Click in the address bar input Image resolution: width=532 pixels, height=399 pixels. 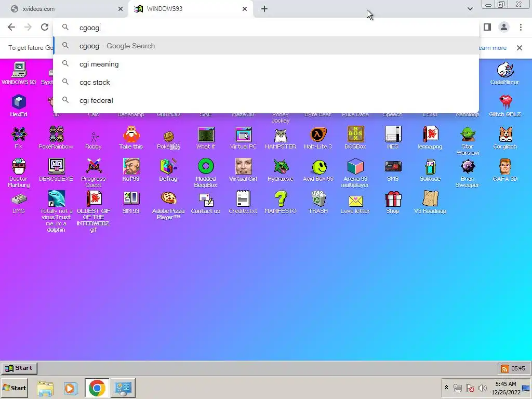[266, 28]
